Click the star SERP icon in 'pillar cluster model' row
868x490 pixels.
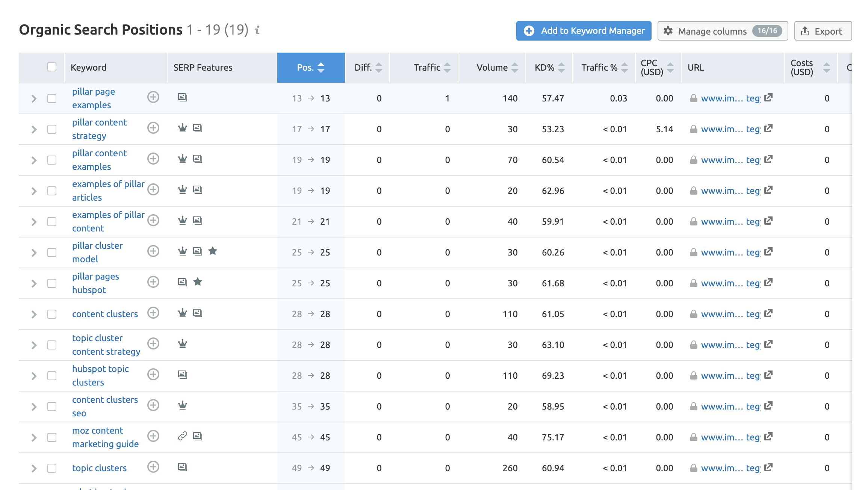point(213,251)
